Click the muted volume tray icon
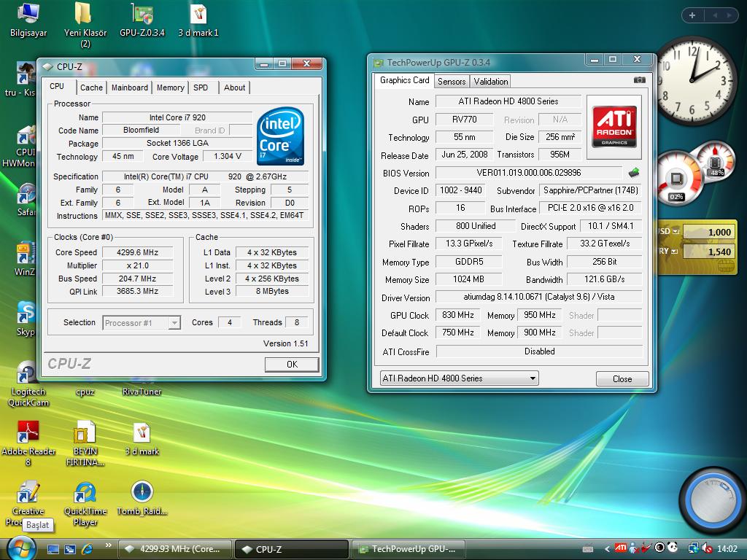Screen dimensions: 747x560 click(x=707, y=548)
